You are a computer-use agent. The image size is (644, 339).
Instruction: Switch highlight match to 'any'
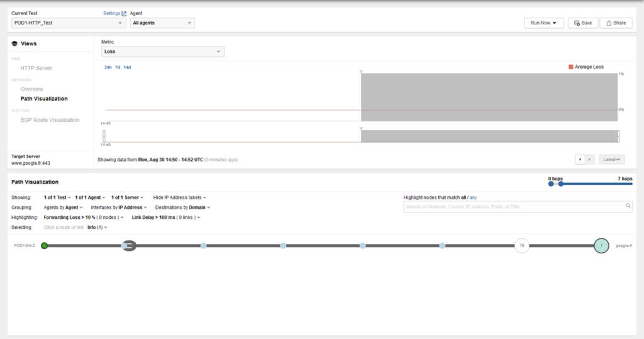click(472, 197)
